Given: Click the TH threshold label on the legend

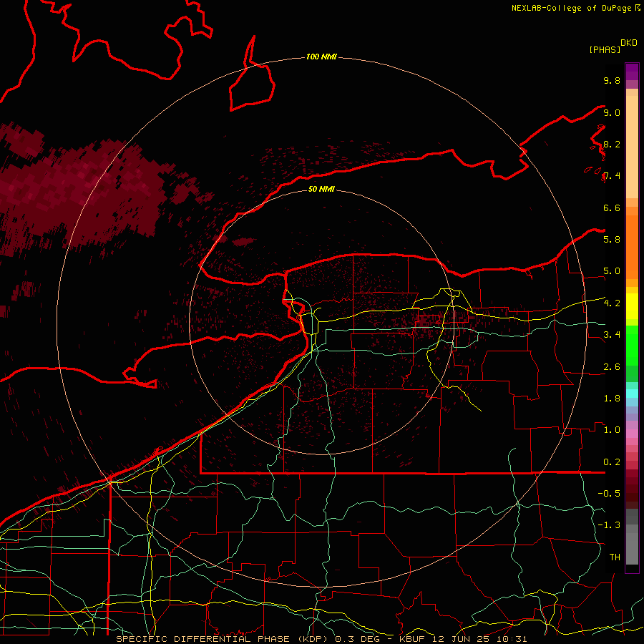Looking at the screenshot, I should pyautogui.click(x=615, y=557).
